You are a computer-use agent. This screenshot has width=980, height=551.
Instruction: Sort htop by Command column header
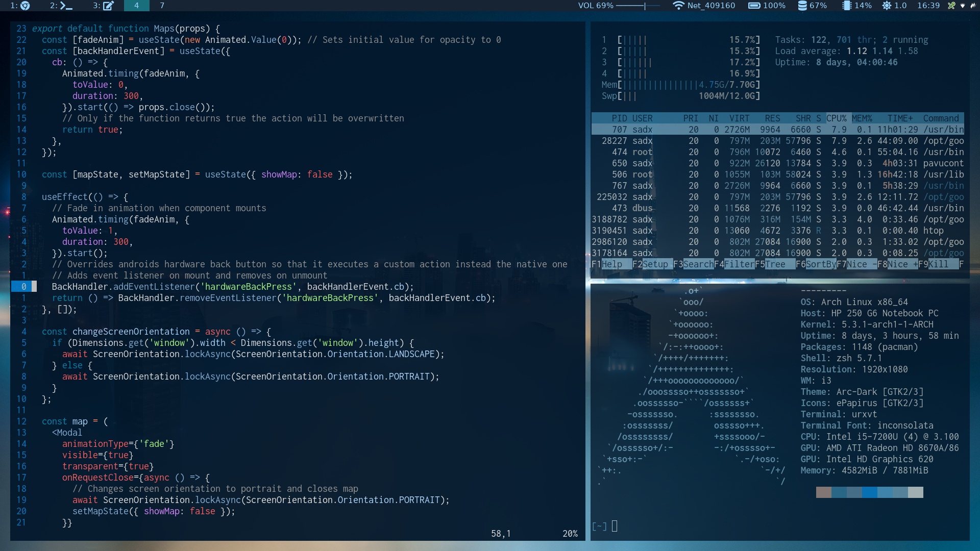pyautogui.click(x=941, y=118)
